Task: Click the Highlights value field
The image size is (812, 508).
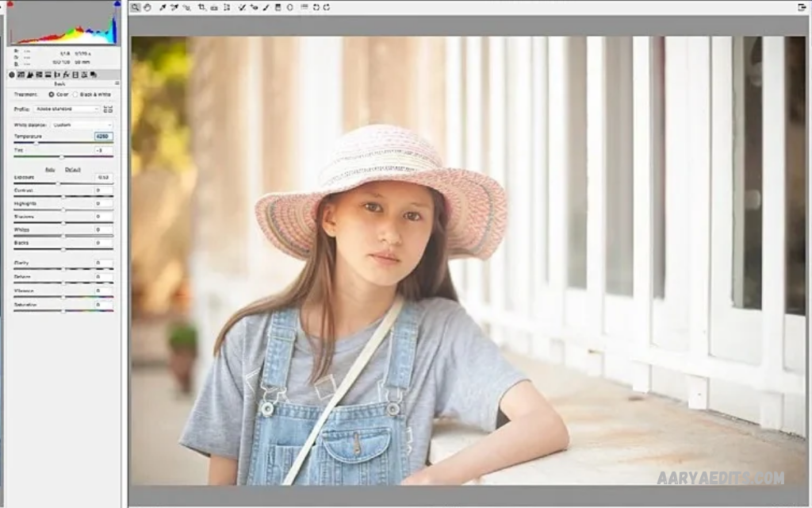Action: [104, 203]
